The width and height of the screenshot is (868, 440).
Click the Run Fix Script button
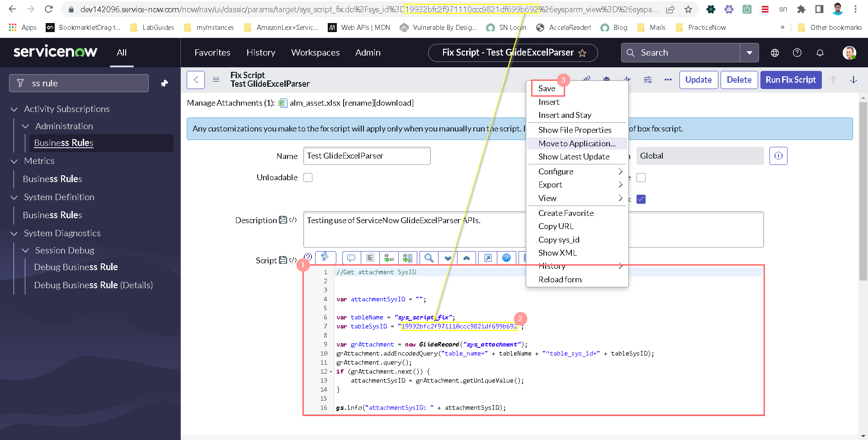point(791,80)
